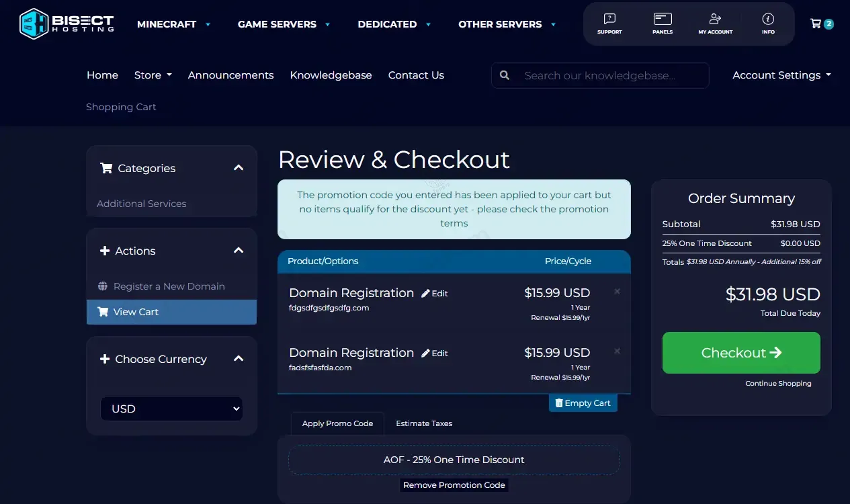
Task: Remove the fdgsdfgsdfgsdfg.com domain with the X
Action: [617, 292]
